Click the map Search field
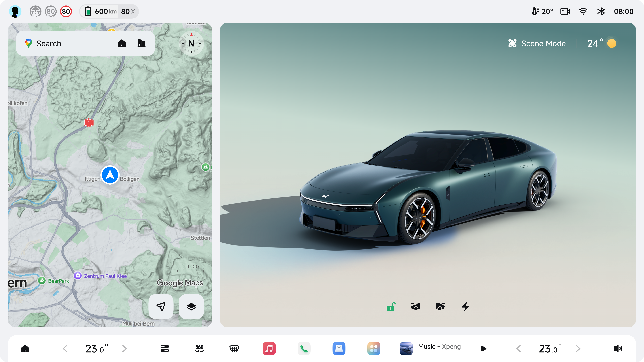 pyautogui.click(x=68, y=43)
